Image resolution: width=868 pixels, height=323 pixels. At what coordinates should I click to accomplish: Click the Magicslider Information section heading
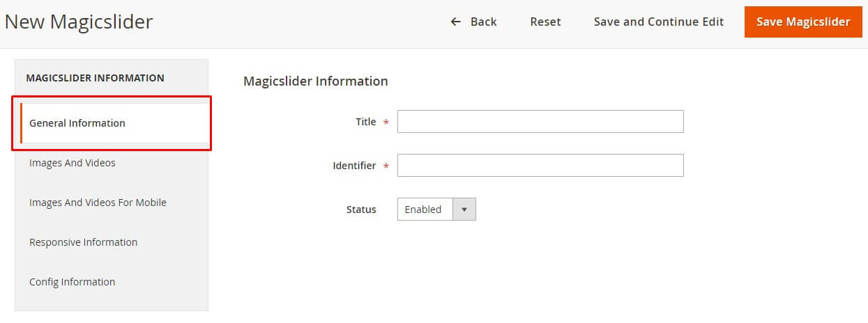tap(315, 81)
